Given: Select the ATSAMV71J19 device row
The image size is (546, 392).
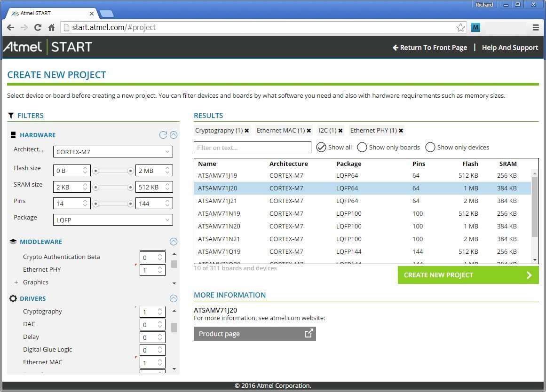Looking at the screenshot, I should (x=362, y=175).
